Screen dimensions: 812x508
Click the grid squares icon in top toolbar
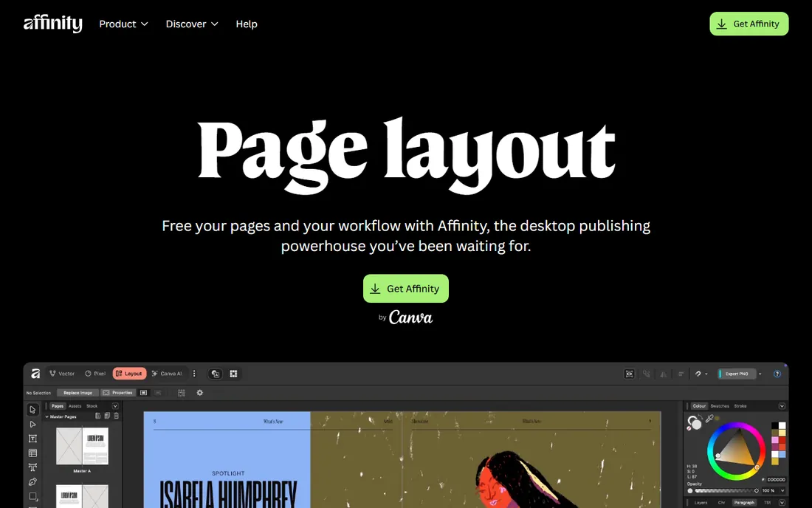coord(233,374)
